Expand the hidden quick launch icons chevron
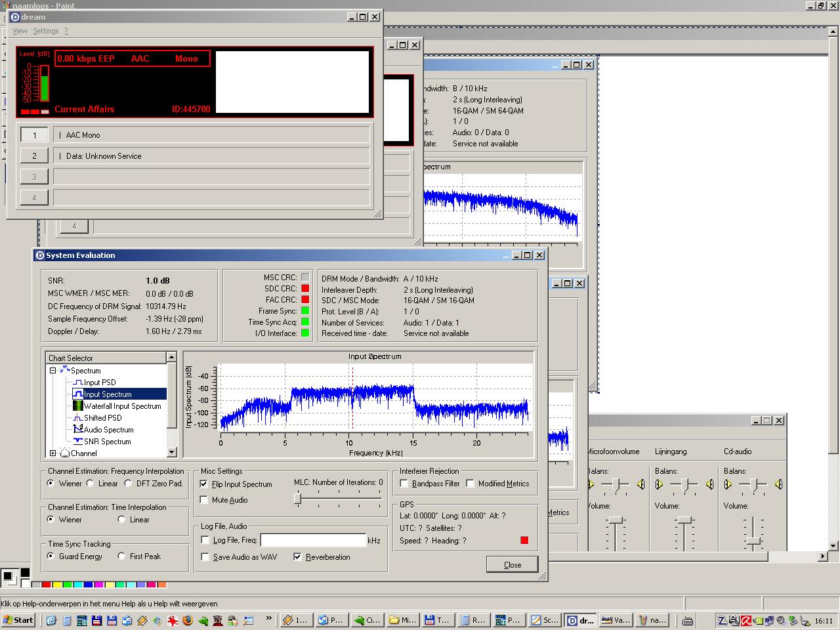This screenshot has width=840, height=630. (x=268, y=619)
